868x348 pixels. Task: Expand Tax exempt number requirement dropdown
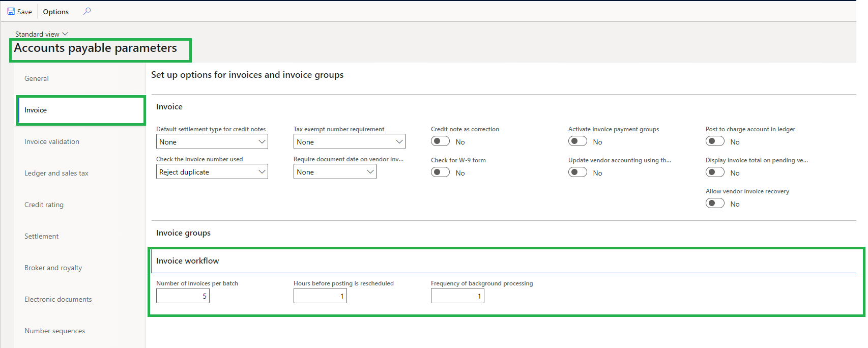(x=349, y=142)
